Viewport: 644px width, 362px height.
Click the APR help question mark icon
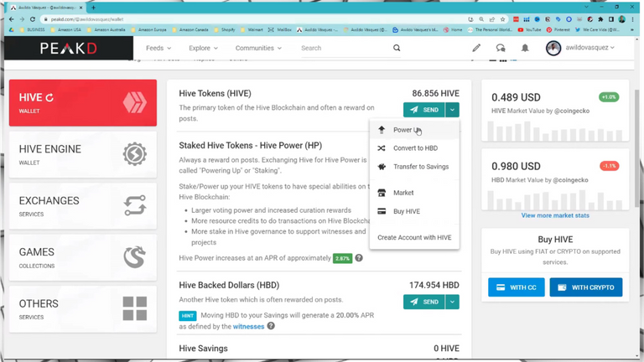point(359,258)
